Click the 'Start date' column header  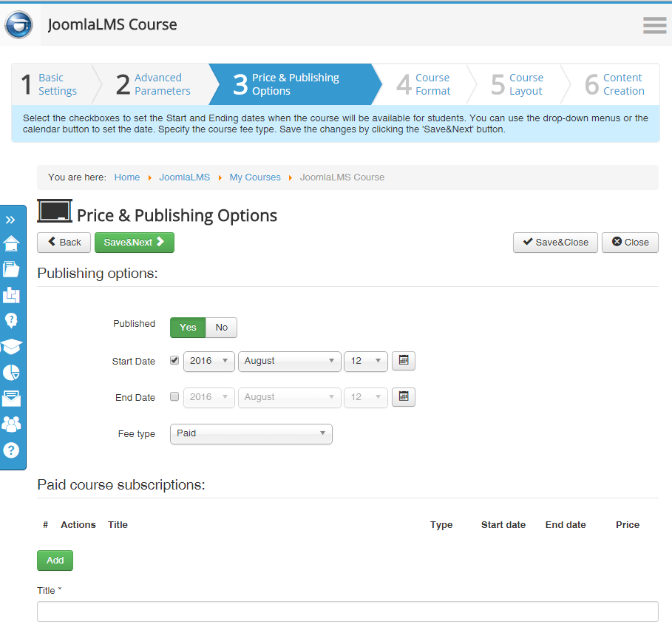(x=503, y=525)
